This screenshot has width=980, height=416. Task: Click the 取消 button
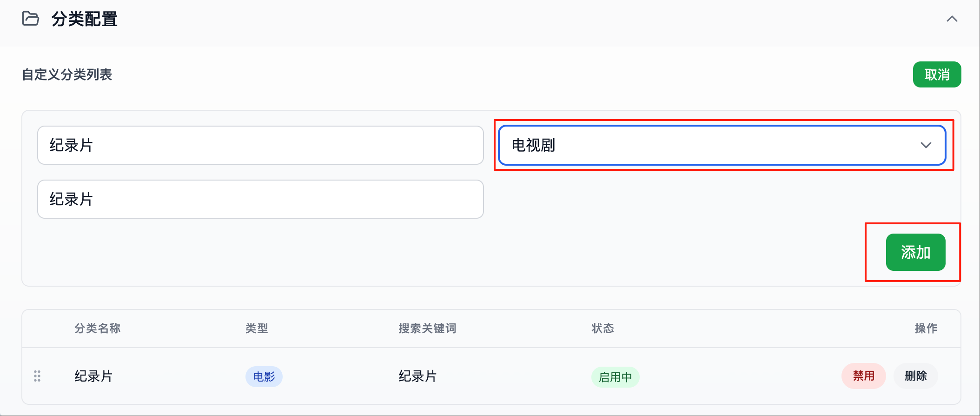pyautogui.click(x=937, y=74)
